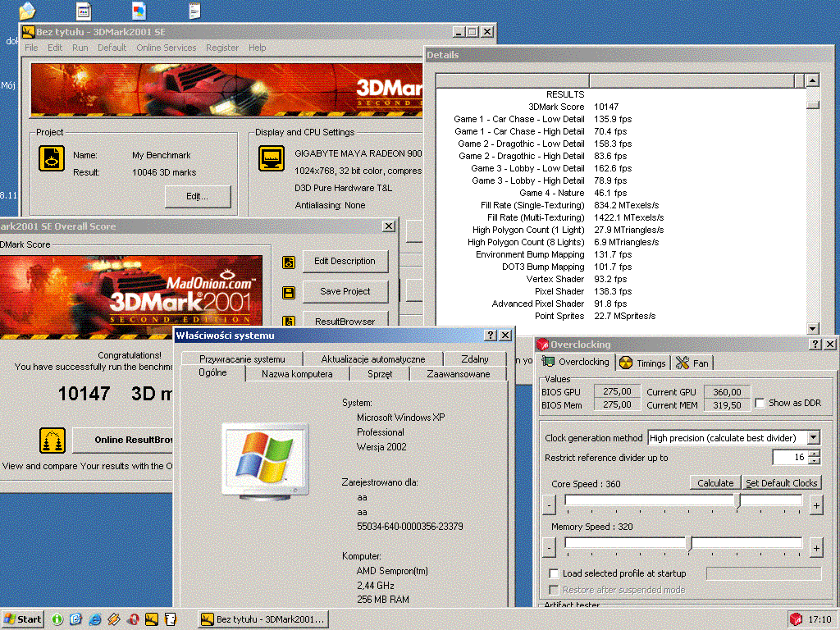
Task: Click Save Project button
Action: (345, 291)
